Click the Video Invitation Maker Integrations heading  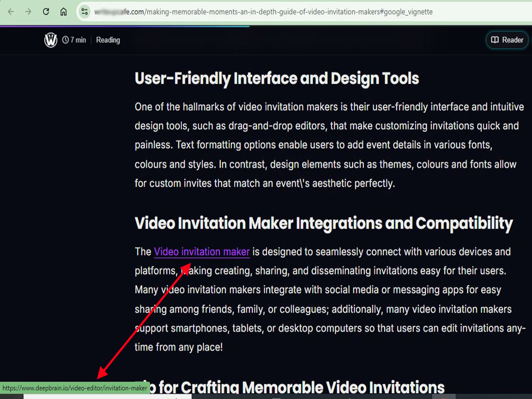(323, 223)
